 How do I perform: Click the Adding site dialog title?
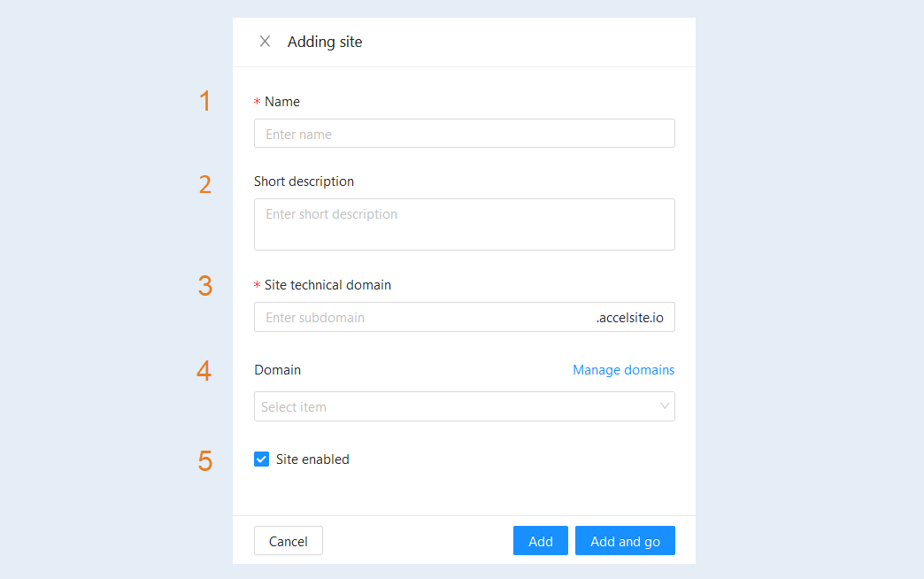[325, 42]
